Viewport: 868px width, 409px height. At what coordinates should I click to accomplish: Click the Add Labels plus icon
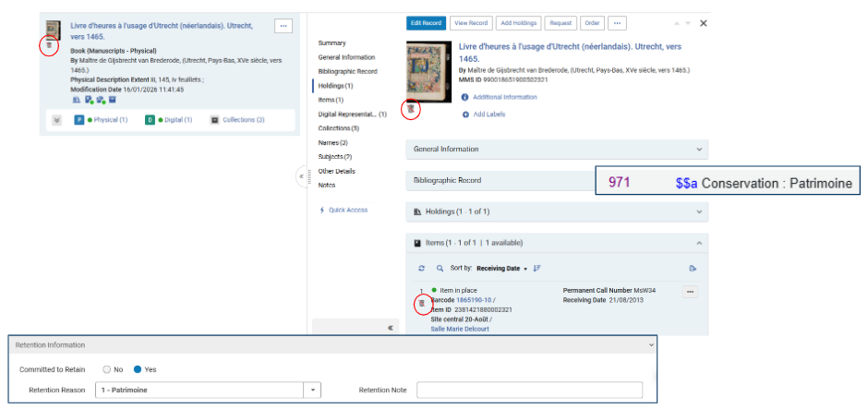465,114
